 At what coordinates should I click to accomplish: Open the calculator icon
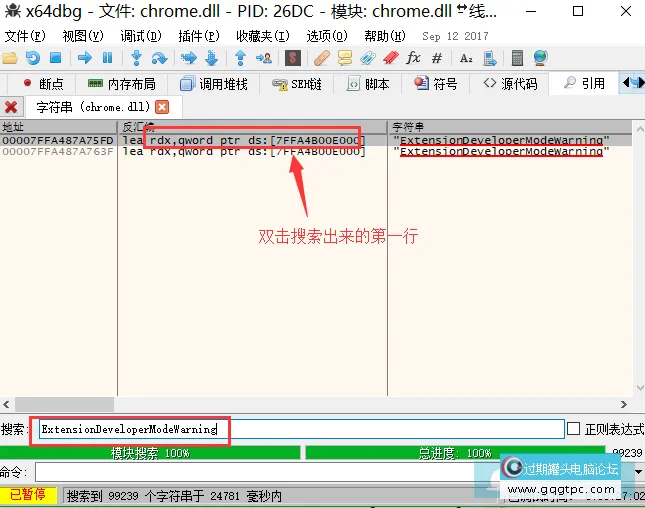pos(517,58)
